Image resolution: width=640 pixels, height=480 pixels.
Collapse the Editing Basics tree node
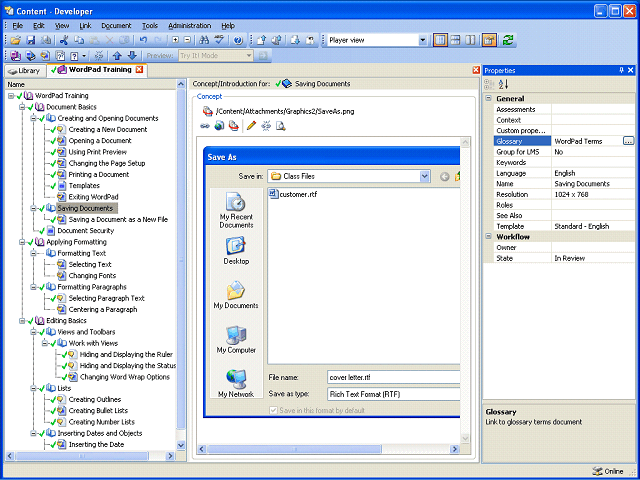22,321
